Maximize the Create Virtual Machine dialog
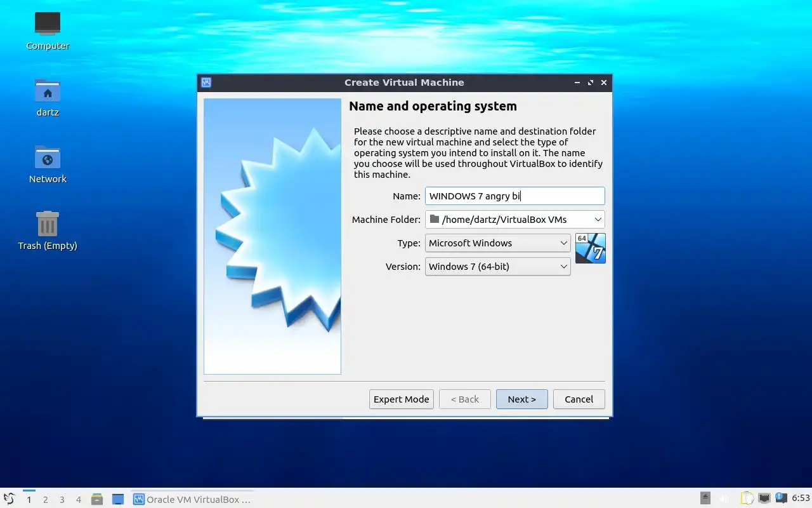Screen dimensions: 812x508 (591, 83)
